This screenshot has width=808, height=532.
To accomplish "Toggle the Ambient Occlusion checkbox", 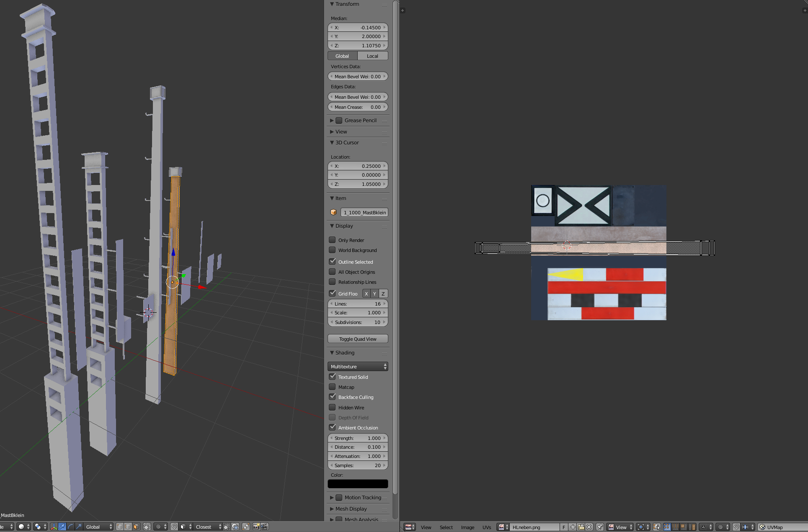I will pos(333,427).
